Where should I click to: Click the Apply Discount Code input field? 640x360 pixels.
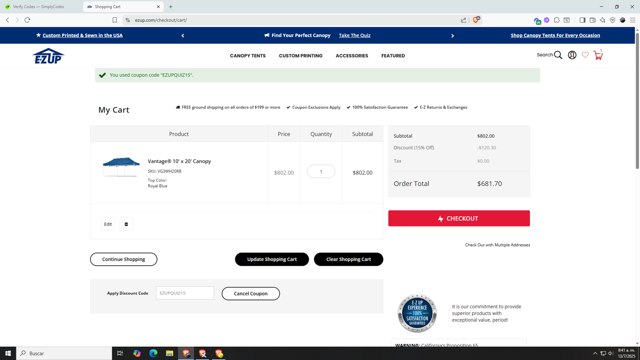click(x=185, y=293)
